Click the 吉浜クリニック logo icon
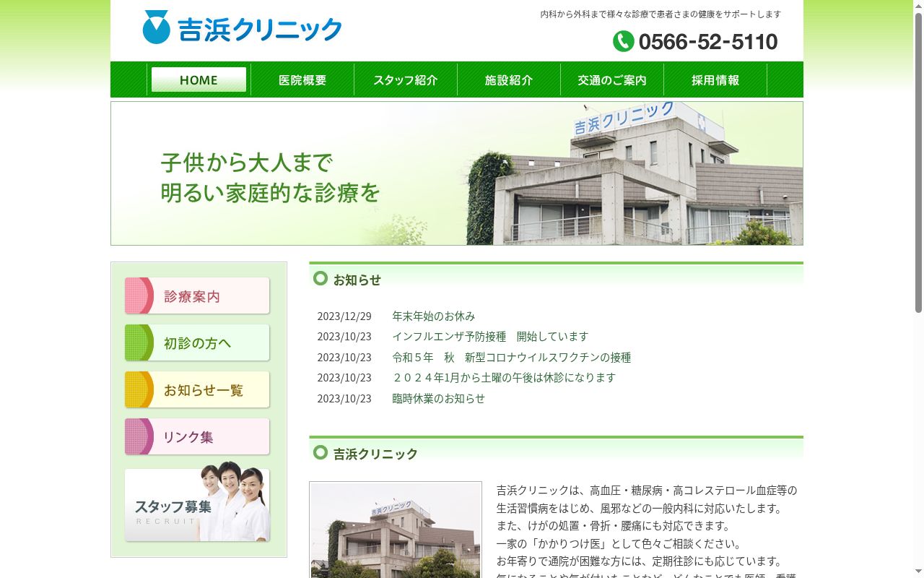The height and width of the screenshot is (578, 924). point(157,27)
